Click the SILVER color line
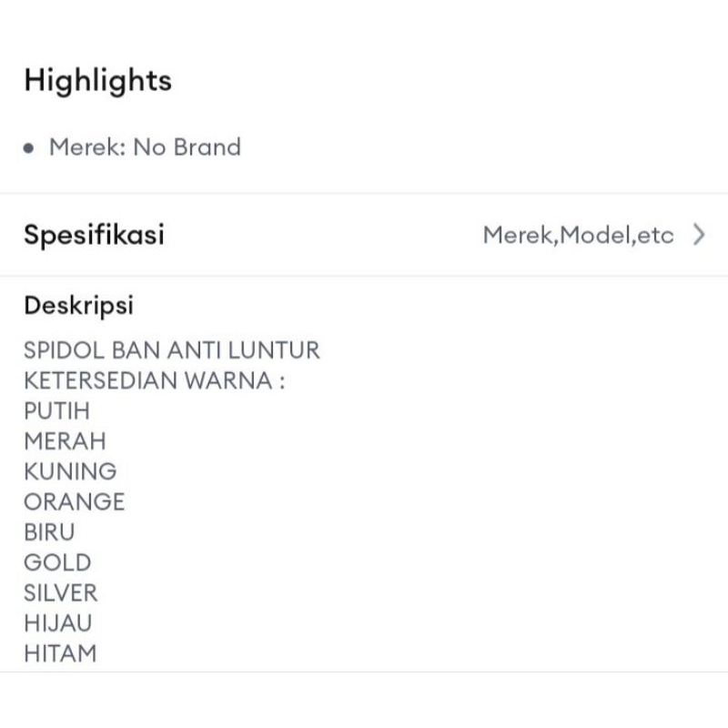Image resolution: width=728 pixels, height=728 pixels. tap(60, 592)
